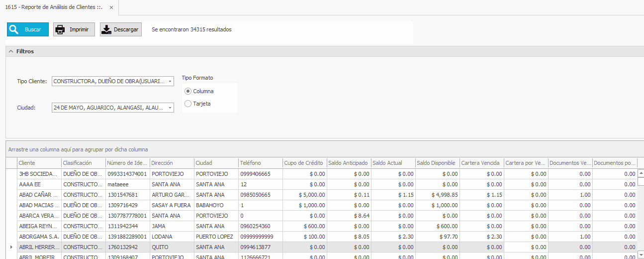The image size is (644, 259).
Task: Click the printer icon on Imprimir
Action: [60, 29]
